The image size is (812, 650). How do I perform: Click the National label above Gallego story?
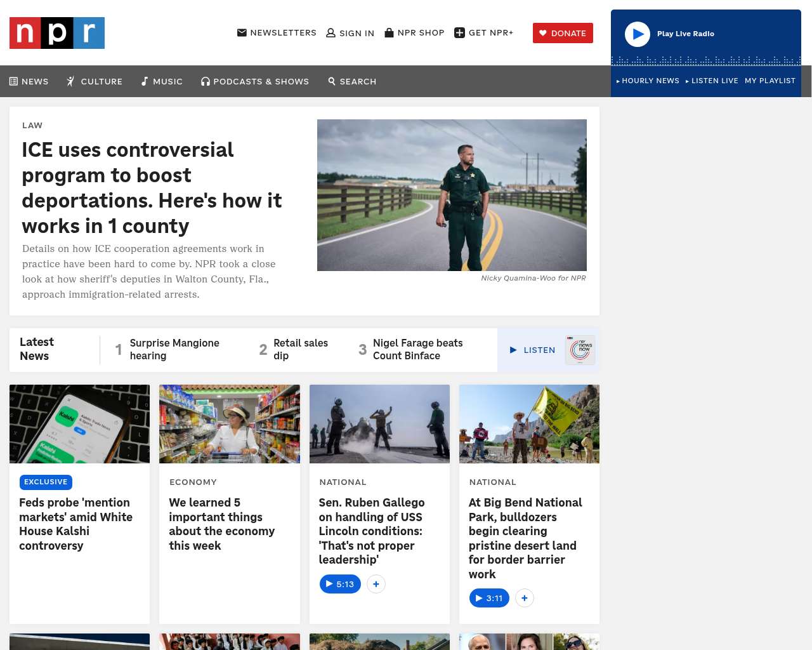343,482
